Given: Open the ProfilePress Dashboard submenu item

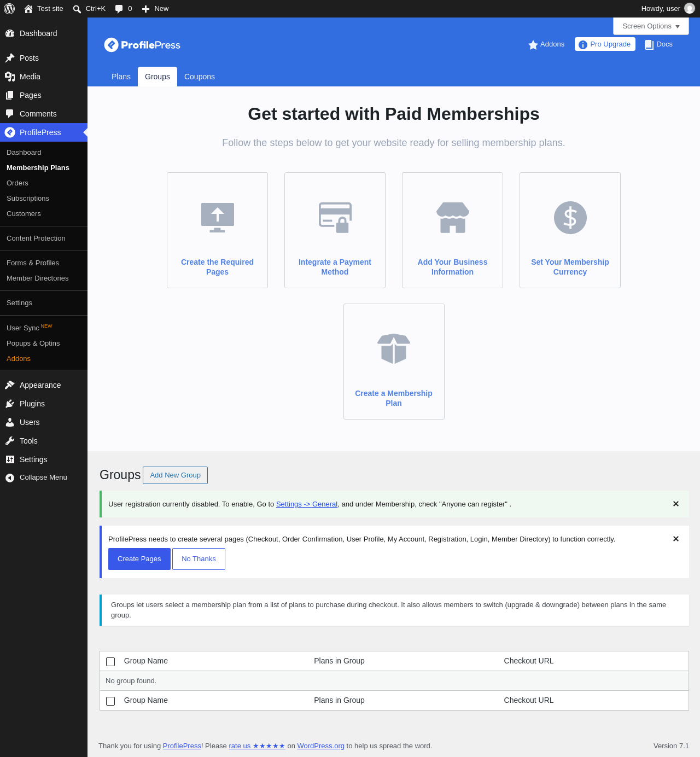Looking at the screenshot, I should click(x=24, y=153).
